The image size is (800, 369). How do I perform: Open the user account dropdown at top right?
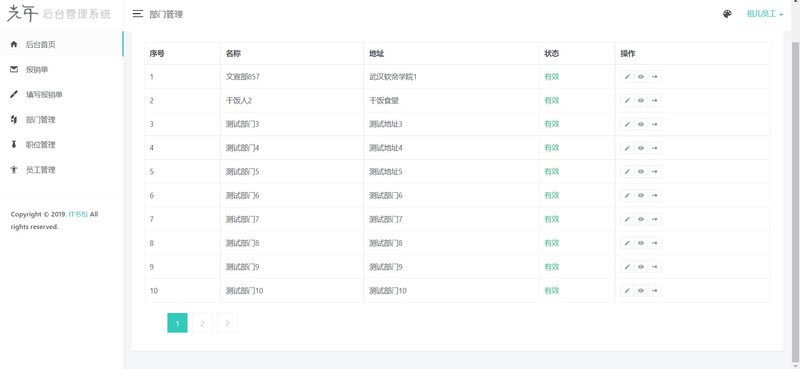pyautogui.click(x=765, y=14)
